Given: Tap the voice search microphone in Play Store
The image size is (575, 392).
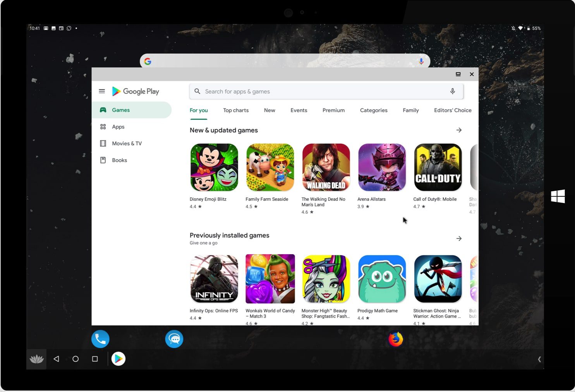Looking at the screenshot, I should tap(452, 91).
